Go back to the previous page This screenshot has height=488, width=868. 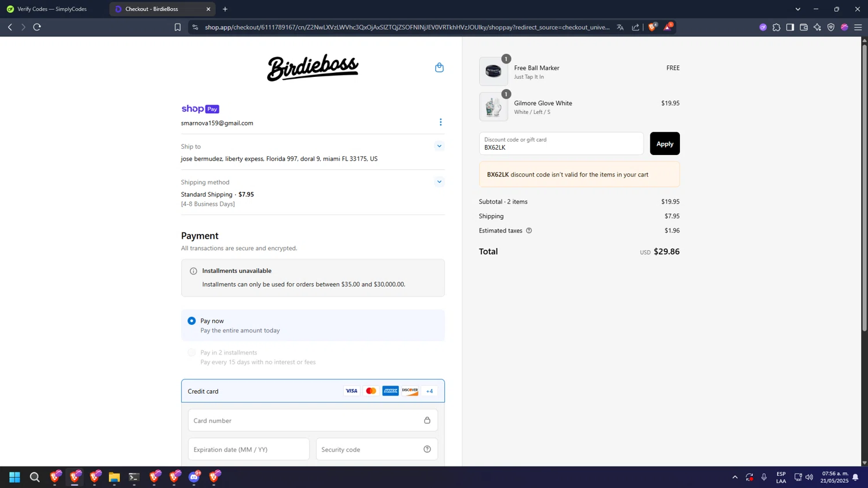(x=10, y=27)
